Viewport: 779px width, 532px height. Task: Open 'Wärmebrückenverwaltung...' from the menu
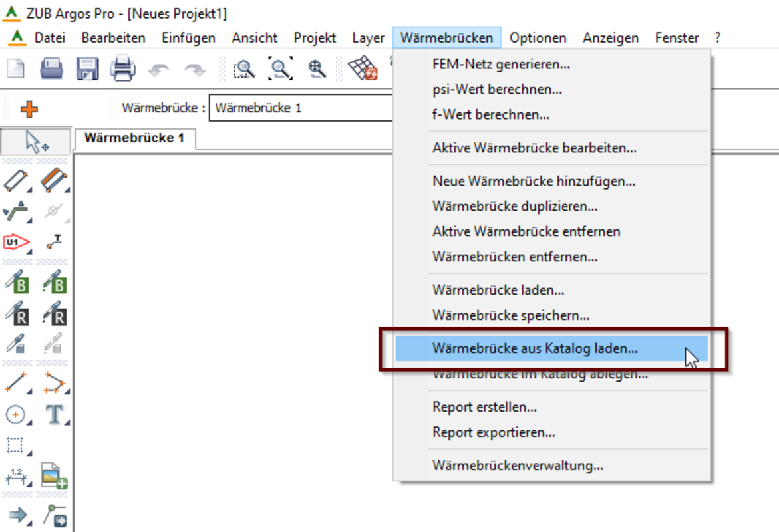coord(518,465)
